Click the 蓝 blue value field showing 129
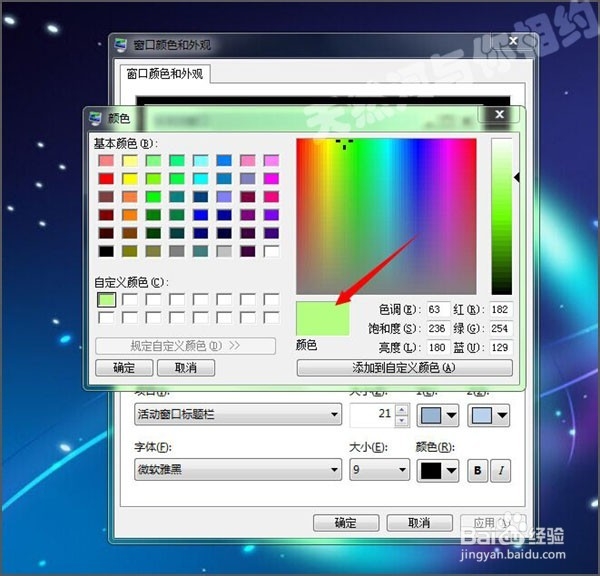This screenshot has width=600, height=576. coord(501,348)
